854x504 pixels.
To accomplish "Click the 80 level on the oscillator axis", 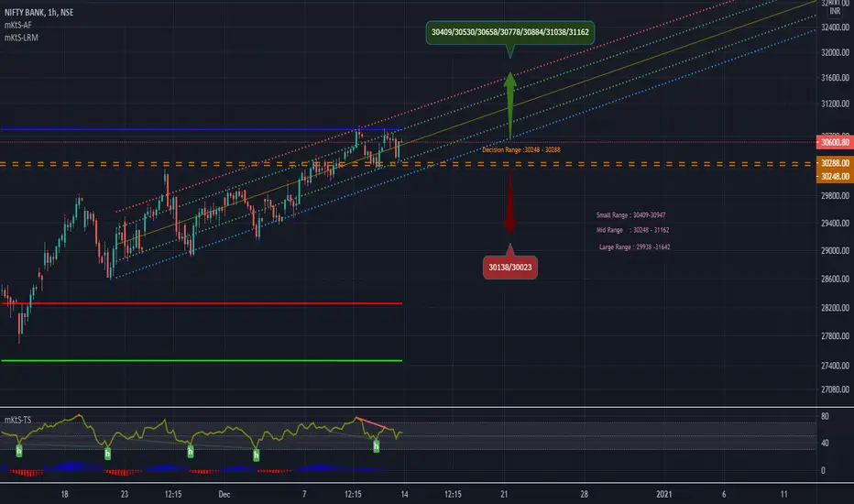I will point(825,416).
